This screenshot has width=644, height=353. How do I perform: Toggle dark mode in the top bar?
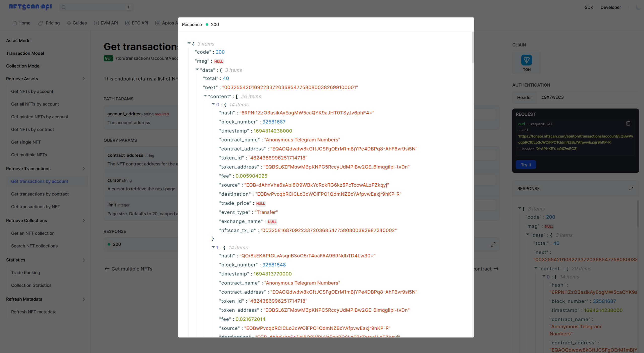[637, 7]
